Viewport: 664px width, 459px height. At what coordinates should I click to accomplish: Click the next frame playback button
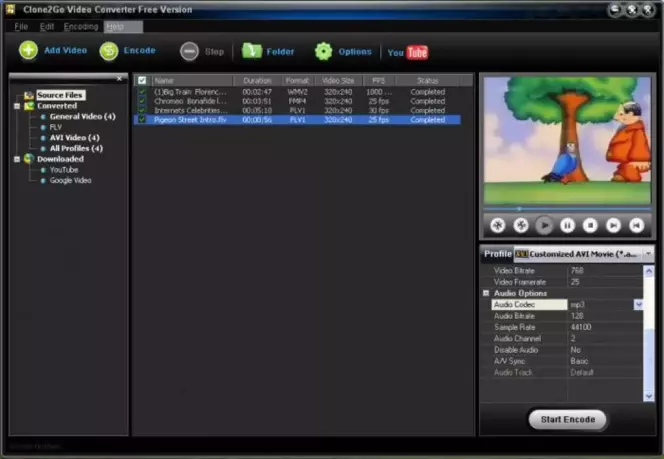click(x=613, y=225)
